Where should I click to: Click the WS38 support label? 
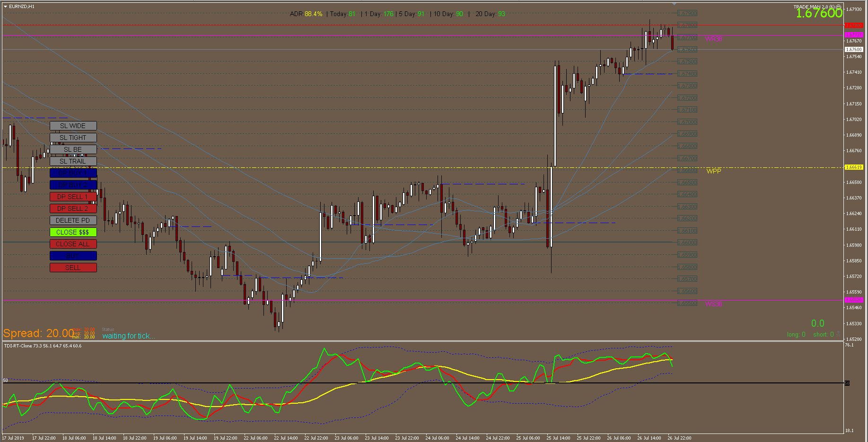(x=713, y=304)
